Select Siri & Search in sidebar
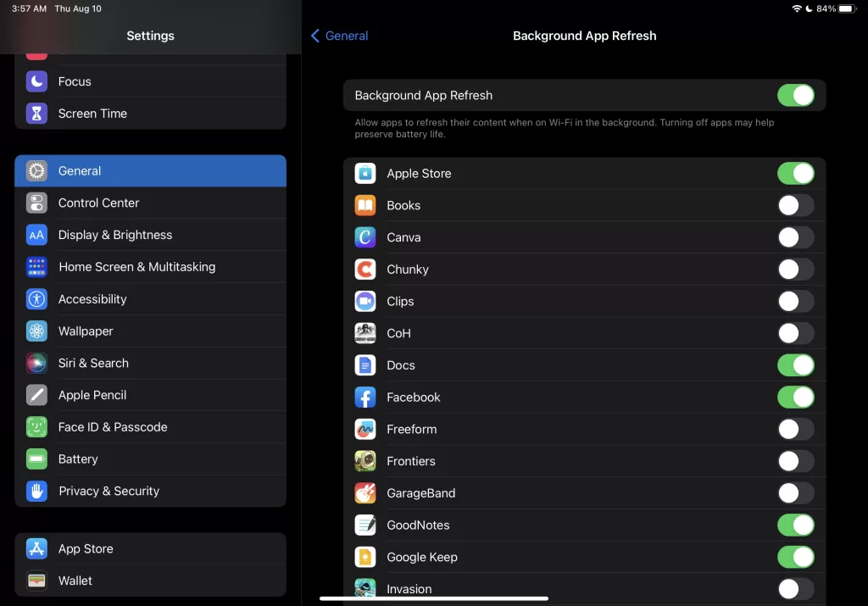Viewport: 868px width, 606px height. [x=151, y=363]
